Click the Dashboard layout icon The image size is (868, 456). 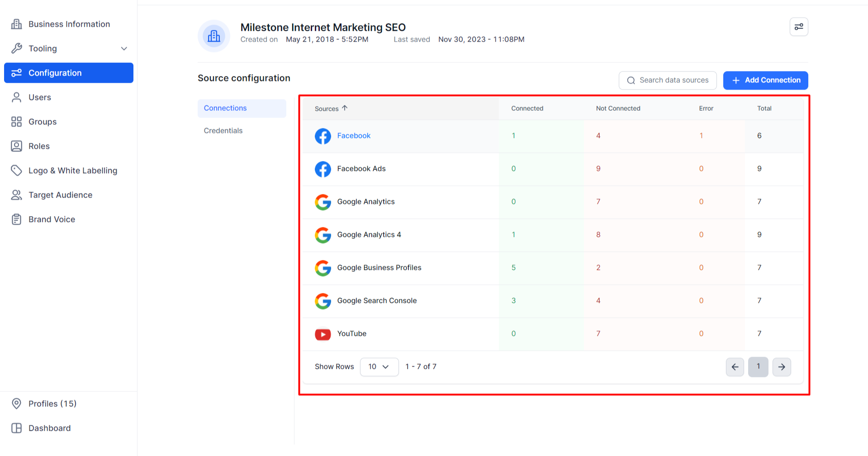17,428
